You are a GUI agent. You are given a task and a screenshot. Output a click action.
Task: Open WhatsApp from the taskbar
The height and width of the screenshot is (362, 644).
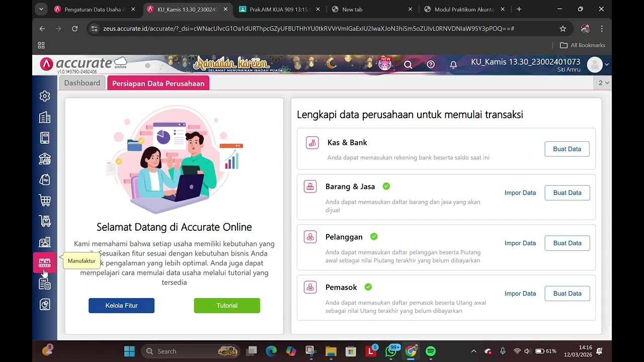[391, 351]
